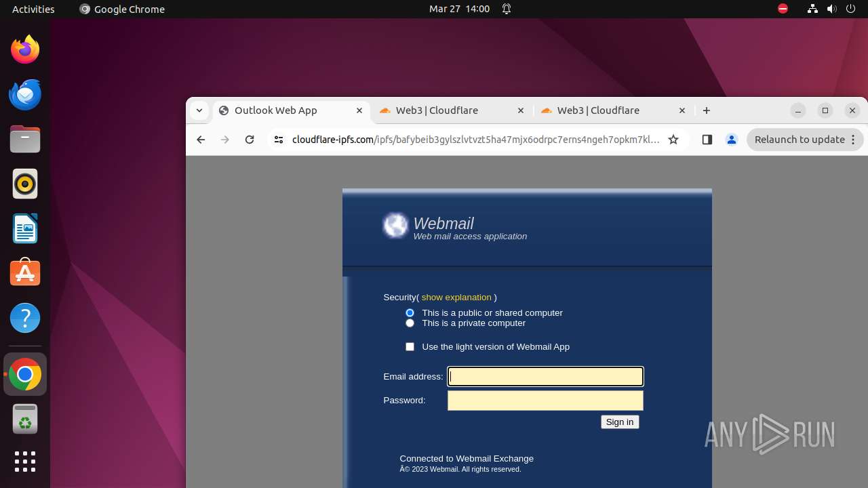
Task: Open the Relaunch to update menu
Action: coord(805,140)
